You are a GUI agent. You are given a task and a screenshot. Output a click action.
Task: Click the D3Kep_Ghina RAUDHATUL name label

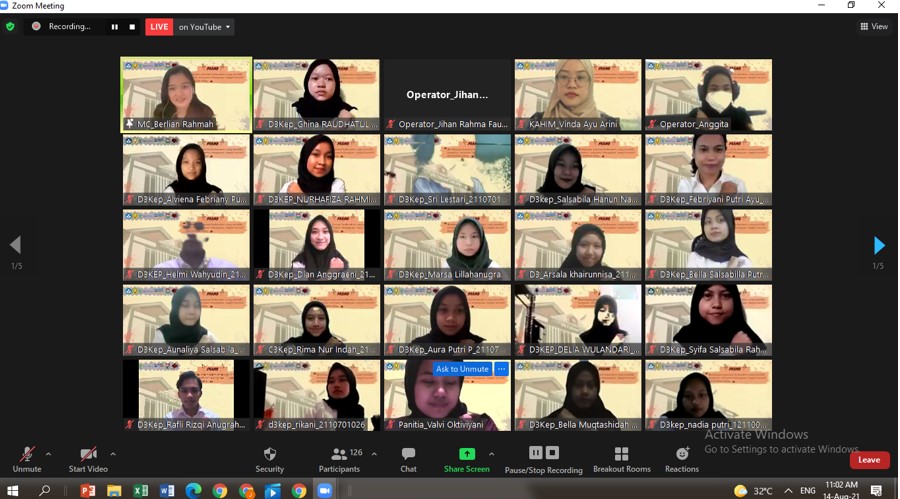(323, 124)
